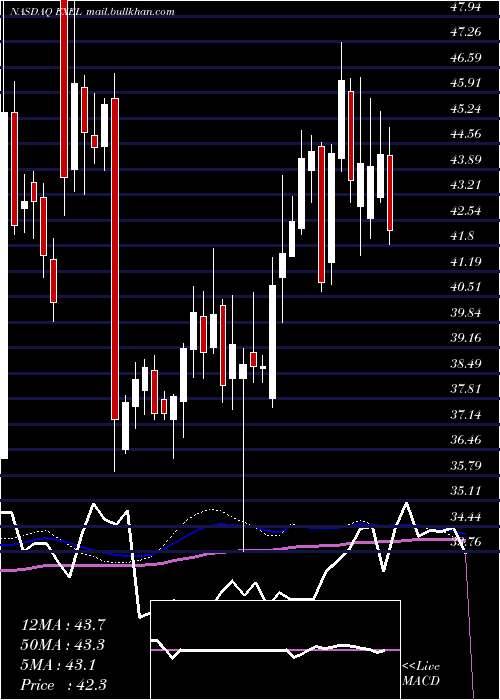500x700 pixels.
Task: Click the 'NASDAQ EXEL mail.bullkhan.com' header text
Action: click(x=92, y=12)
